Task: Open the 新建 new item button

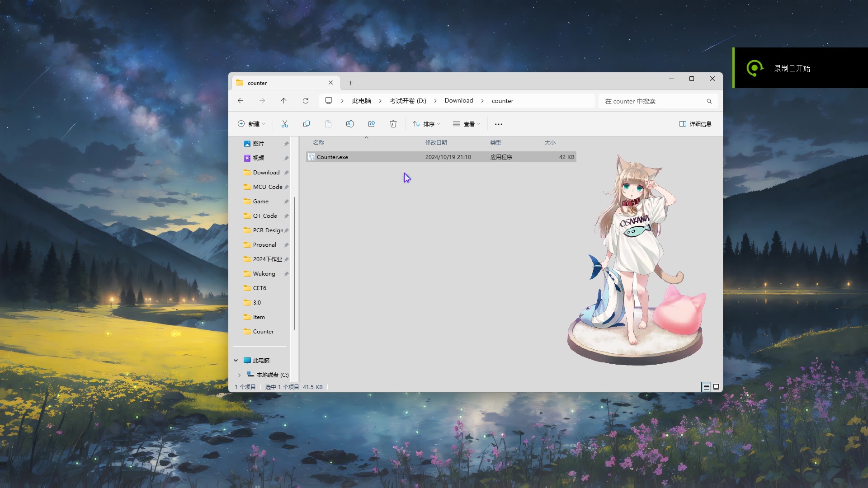Action: (251, 124)
